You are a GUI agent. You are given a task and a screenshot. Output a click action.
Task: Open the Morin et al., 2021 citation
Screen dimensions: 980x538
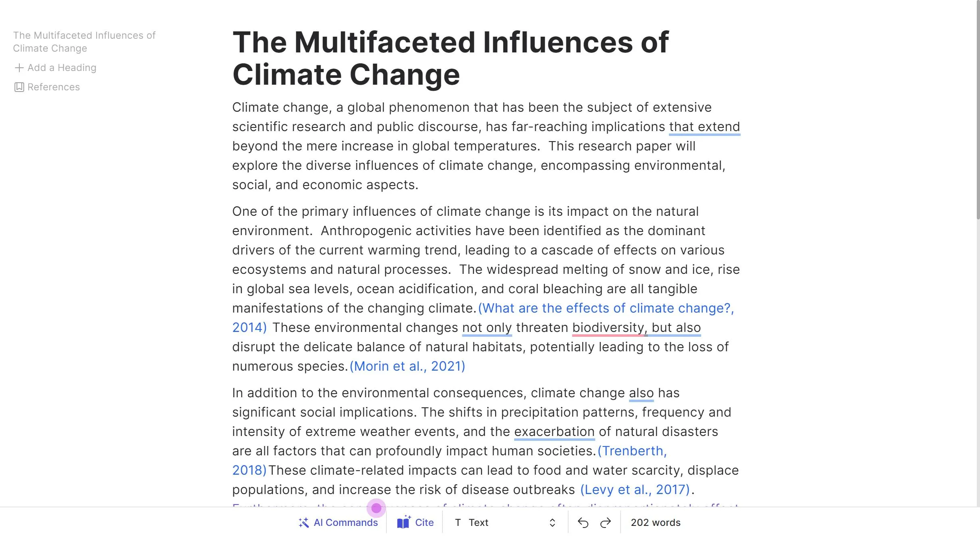(407, 366)
